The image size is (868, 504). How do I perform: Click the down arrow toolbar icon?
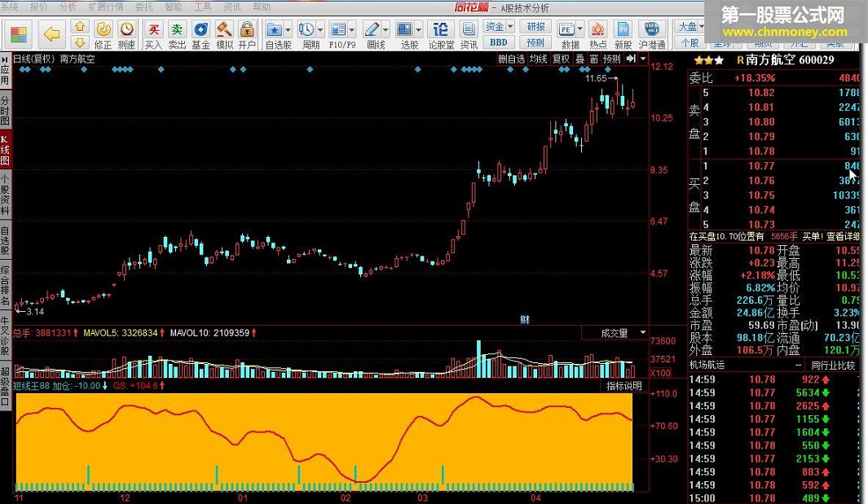(80, 42)
